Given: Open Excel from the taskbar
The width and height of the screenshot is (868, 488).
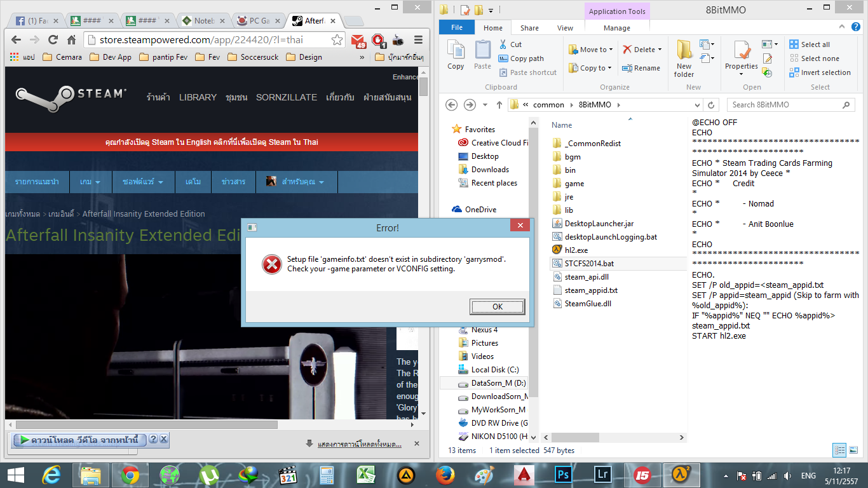Looking at the screenshot, I should [366, 475].
